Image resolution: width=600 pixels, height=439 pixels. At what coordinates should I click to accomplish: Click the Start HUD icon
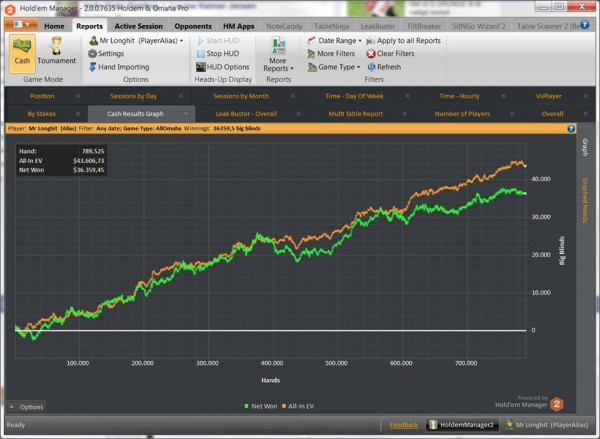pyautogui.click(x=201, y=41)
